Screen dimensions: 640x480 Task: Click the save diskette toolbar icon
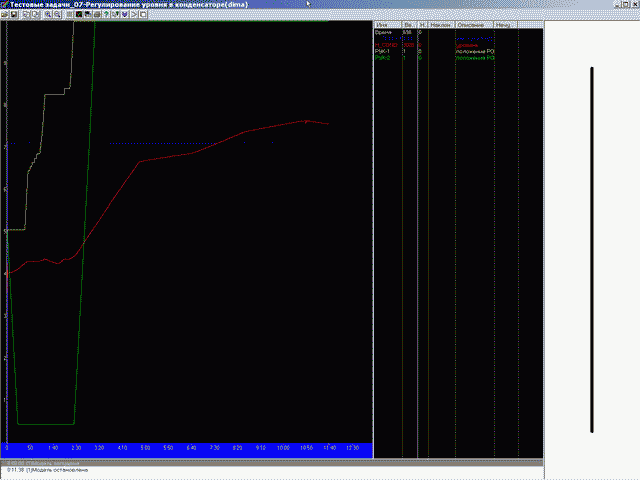[14, 15]
